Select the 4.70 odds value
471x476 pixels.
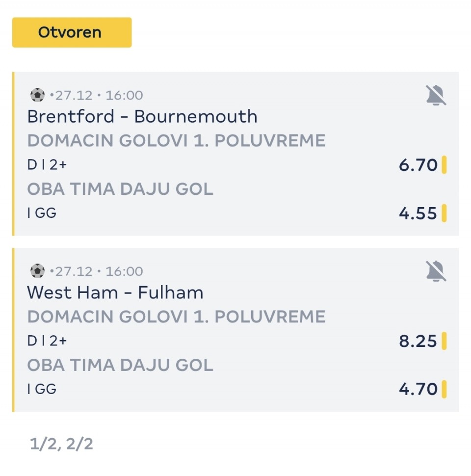(x=418, y=389)
